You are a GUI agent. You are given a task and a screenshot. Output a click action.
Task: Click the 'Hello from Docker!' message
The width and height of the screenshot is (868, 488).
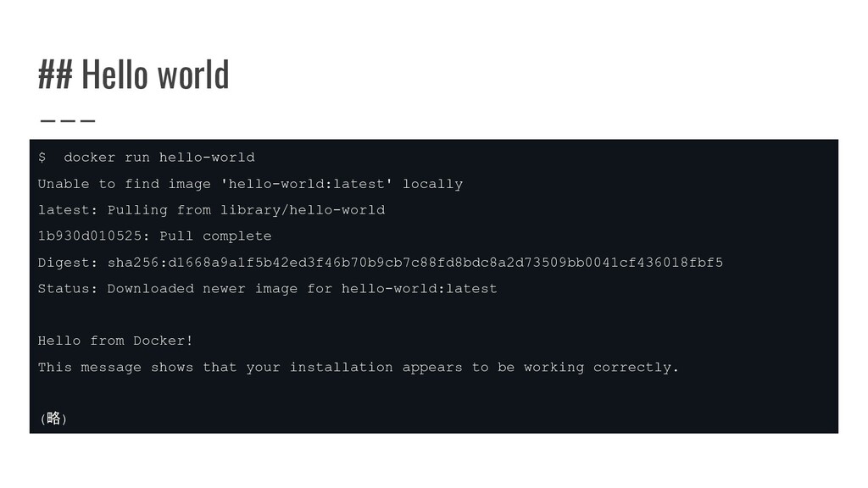pyautogui.click(x=115, y=341)
